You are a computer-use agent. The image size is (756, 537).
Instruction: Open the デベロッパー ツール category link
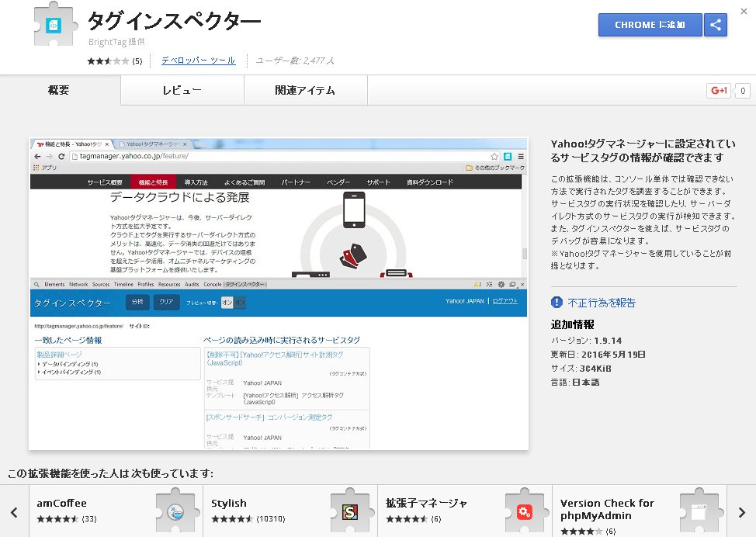(198, 61)
